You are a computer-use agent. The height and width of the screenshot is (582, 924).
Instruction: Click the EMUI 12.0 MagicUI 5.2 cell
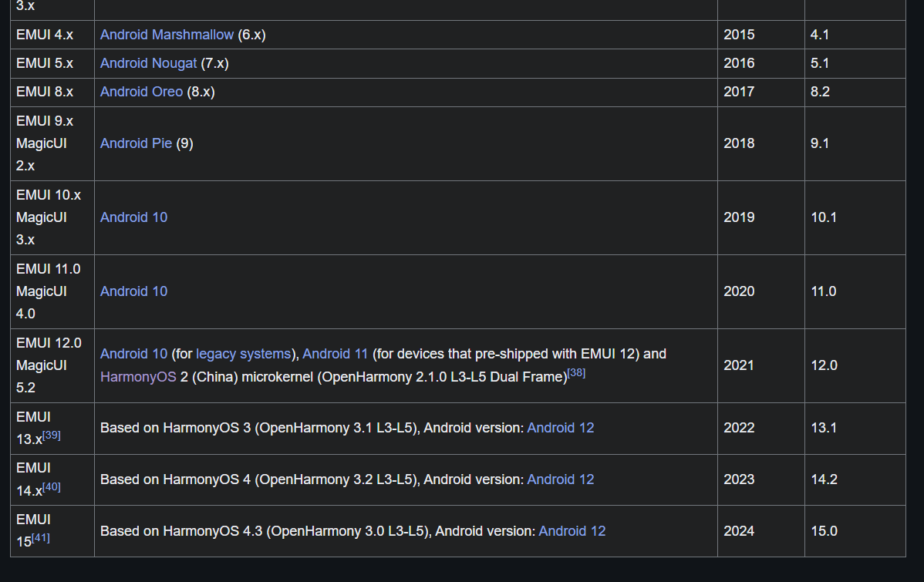(52, 366)
